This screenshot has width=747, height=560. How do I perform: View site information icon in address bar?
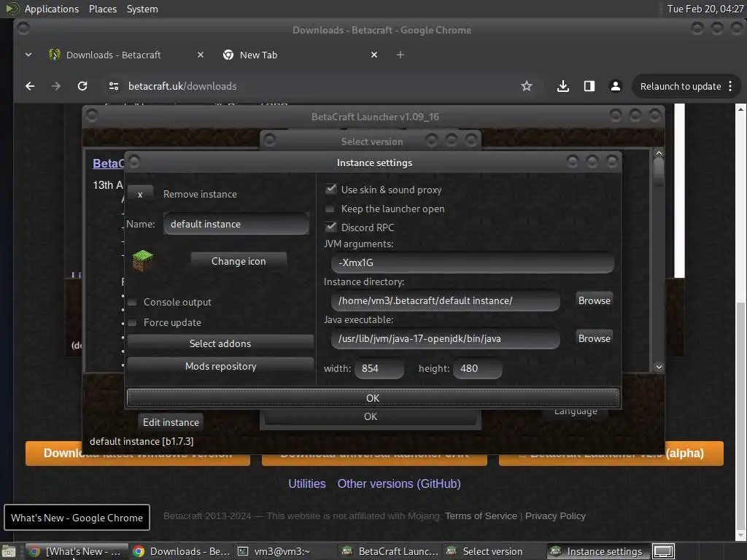pyautogui.click(x=113, y=86)
